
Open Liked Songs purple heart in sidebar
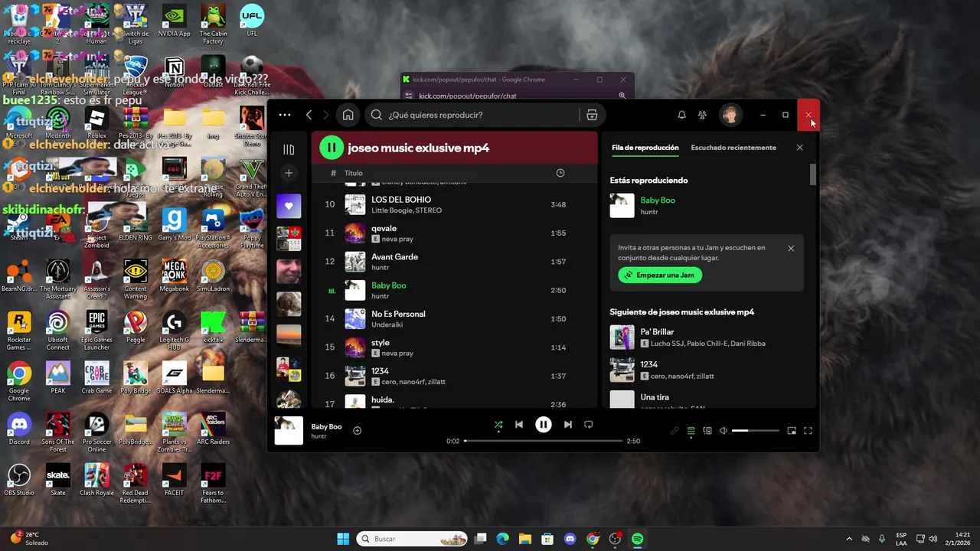click(x=289, y=206)
